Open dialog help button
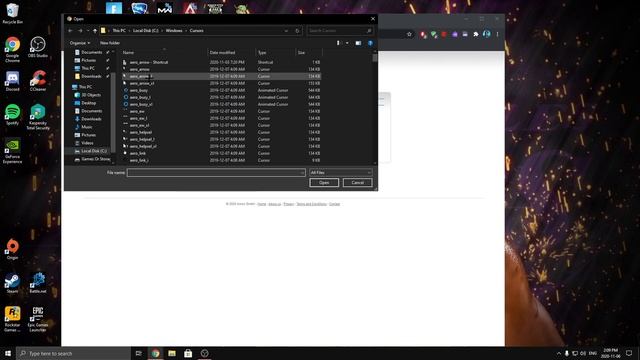640x360 pixels. click(370, 43)
